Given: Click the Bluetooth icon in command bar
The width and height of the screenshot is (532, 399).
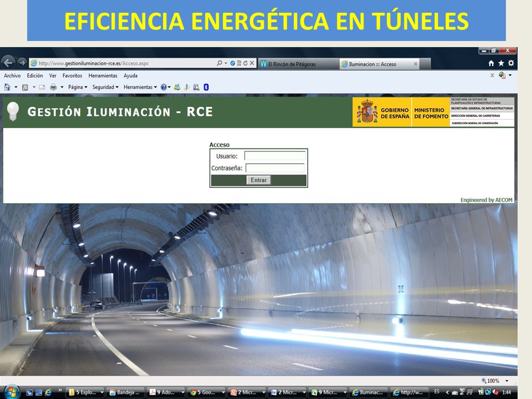Looking at the screenshot, I should pyautogui.click(x=206, y=87).
